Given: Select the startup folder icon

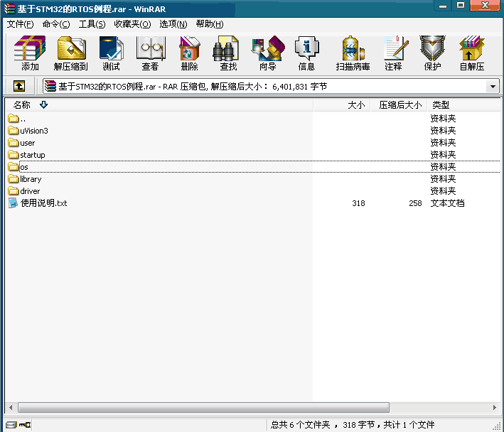Looking at the screenshot, I should tap(14, 154).
